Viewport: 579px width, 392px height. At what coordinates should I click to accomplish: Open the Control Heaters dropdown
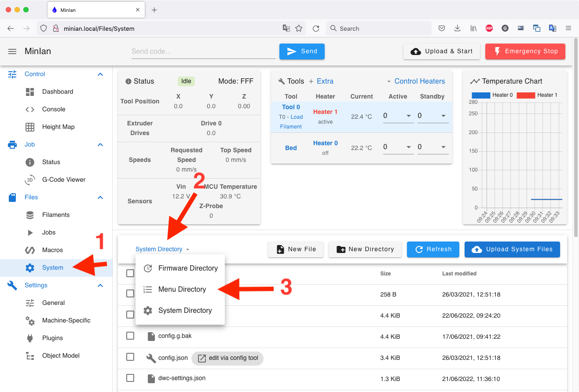(x=416, y=81)
